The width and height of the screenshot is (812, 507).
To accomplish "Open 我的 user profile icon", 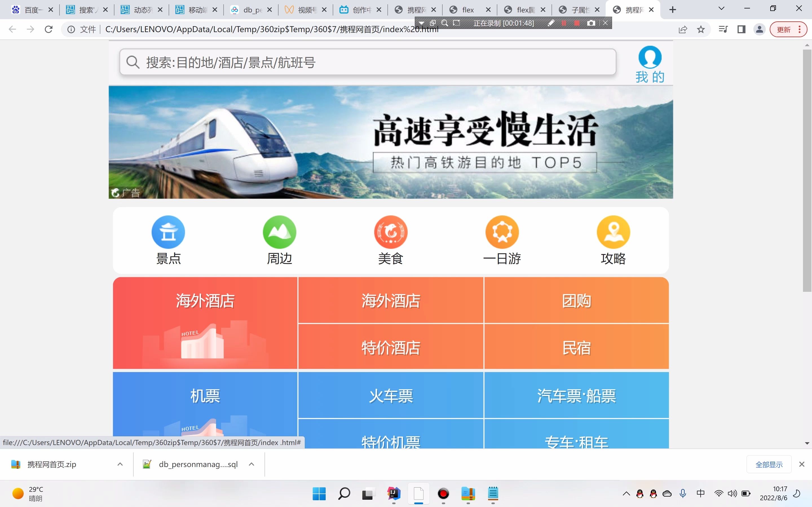I will pyautogui.click(x=650, y=58).
